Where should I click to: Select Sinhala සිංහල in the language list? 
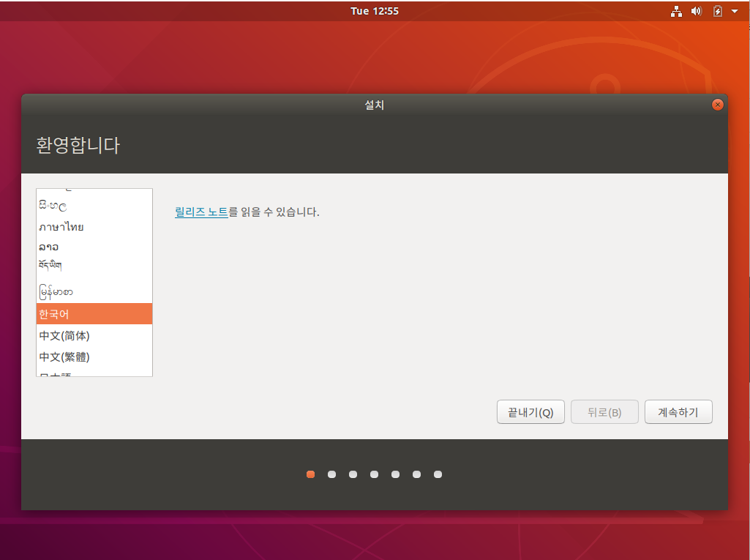click(94, 206)
